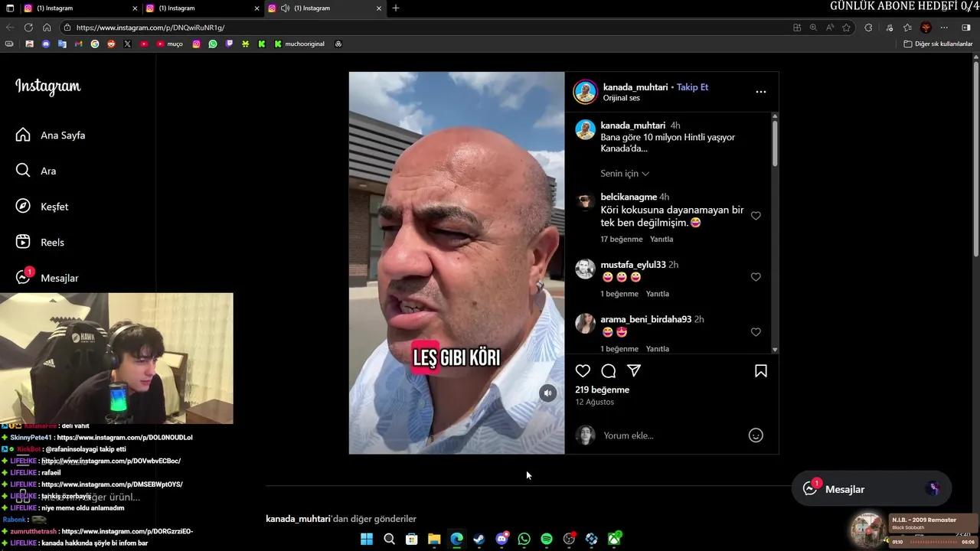Open the favorites list icon in the toolbar
Viewport: 980px width, 551px height.
[x=907, y=28]
